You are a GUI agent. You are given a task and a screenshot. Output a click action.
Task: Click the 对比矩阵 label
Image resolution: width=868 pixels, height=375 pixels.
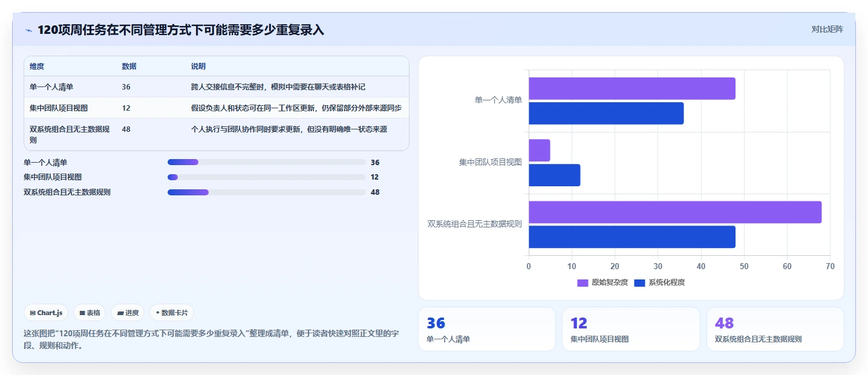click(827, 29)
